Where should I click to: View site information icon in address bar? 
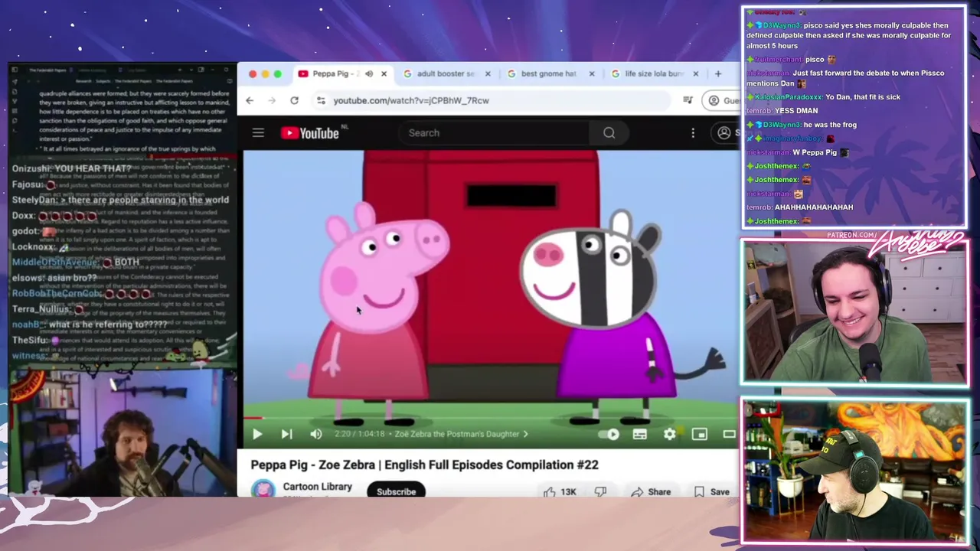[x=321, y=100]
